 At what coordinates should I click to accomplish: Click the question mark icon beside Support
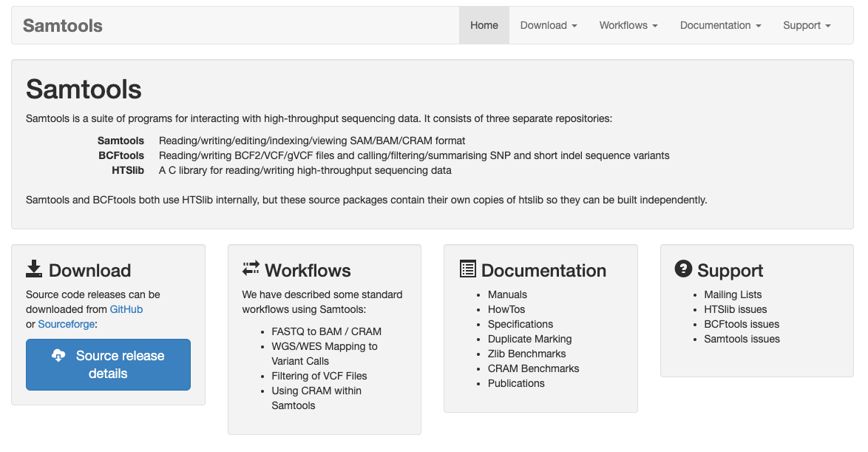coord(683,269)
